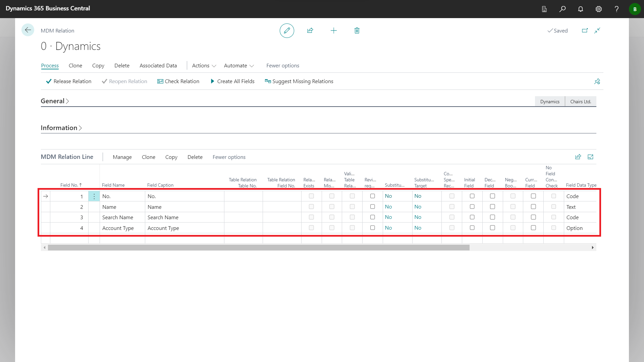Expand the Information section
This screenshot has height=362, width=644.
point(61,128)
